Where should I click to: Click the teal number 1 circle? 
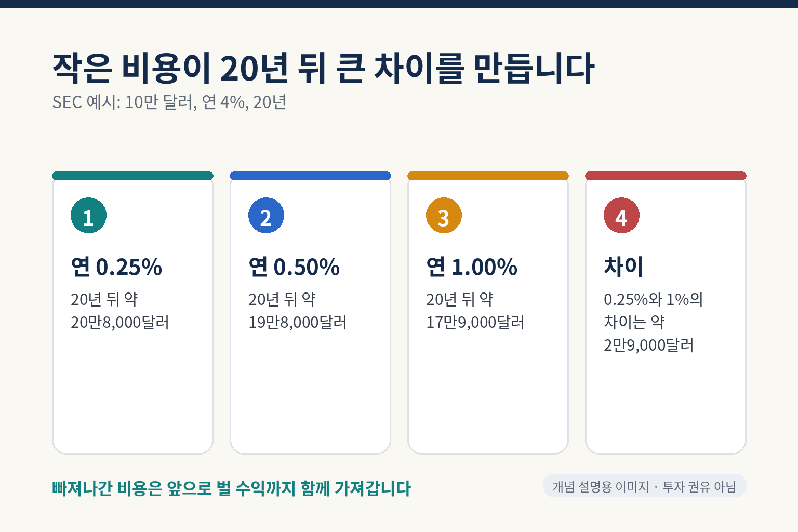(x=88, y=216)
